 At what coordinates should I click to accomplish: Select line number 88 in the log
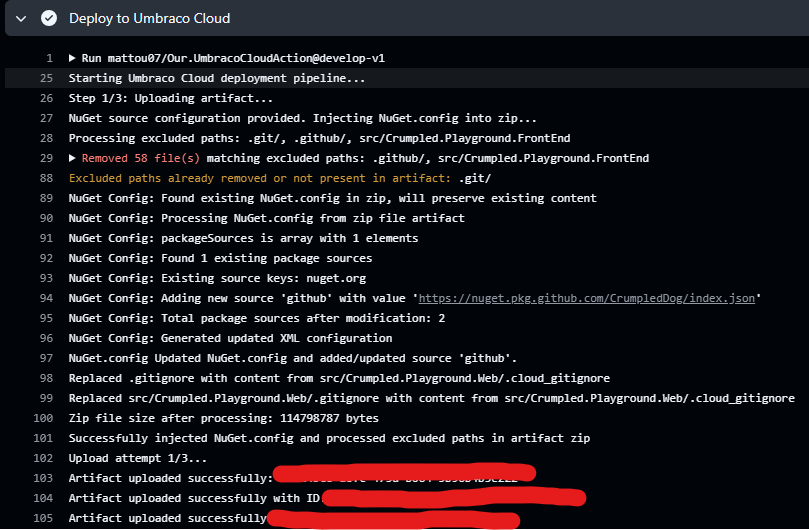[x=45, y=178]
